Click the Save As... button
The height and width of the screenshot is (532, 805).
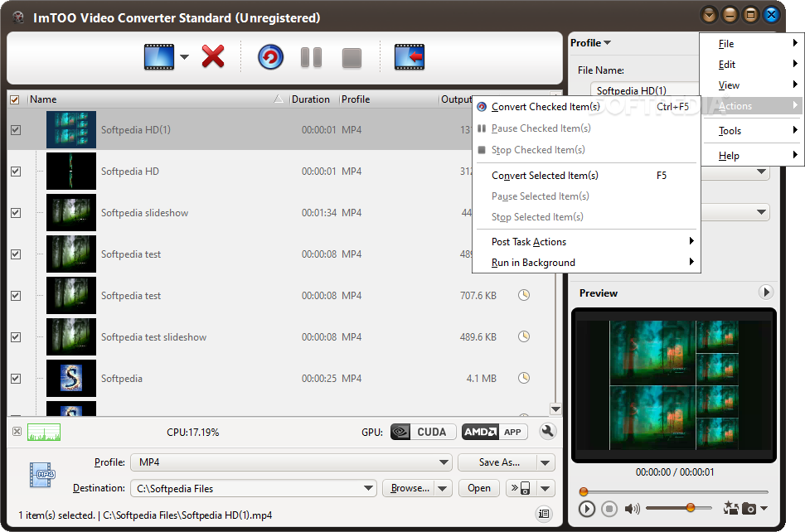pyautogui.click(x=498, y=462)
